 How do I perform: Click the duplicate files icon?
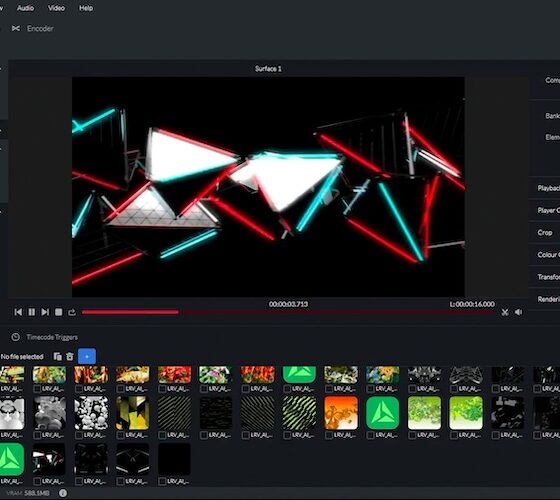click(x=57, y=356)
